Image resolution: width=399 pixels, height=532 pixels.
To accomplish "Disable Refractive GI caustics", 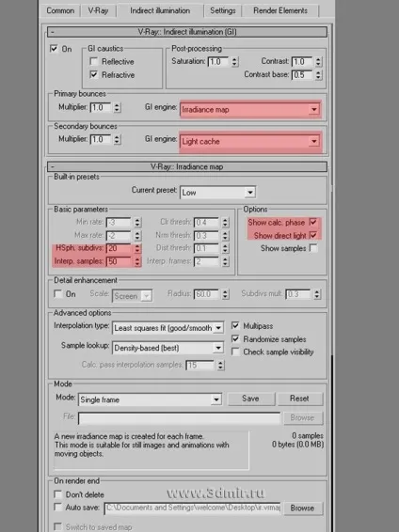I will (94, 74).
